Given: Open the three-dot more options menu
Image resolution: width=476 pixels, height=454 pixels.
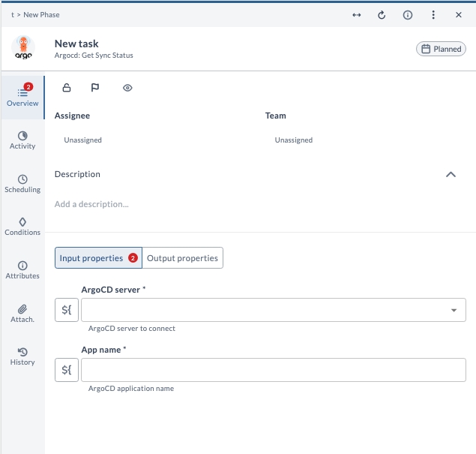Looking at the screenshot, I should pos(433,15).
